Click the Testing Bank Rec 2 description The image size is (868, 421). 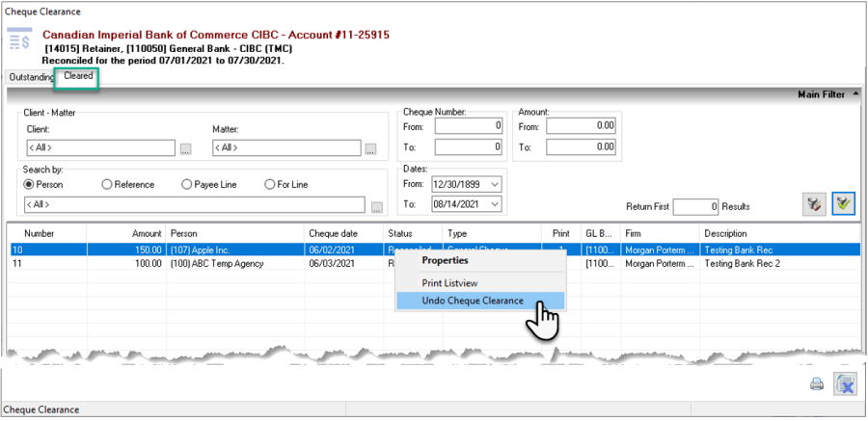click(x=742, y=264)
